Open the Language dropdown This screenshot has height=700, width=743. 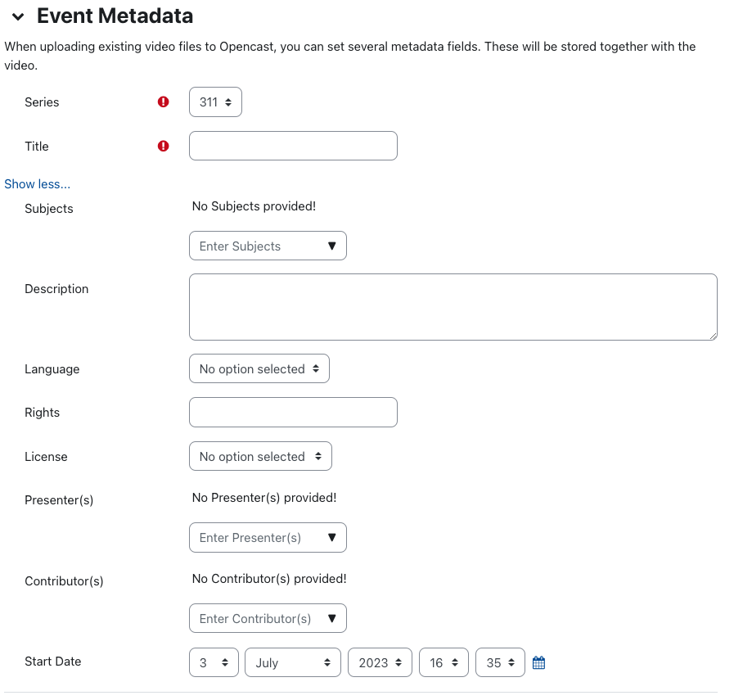[259, 368]
